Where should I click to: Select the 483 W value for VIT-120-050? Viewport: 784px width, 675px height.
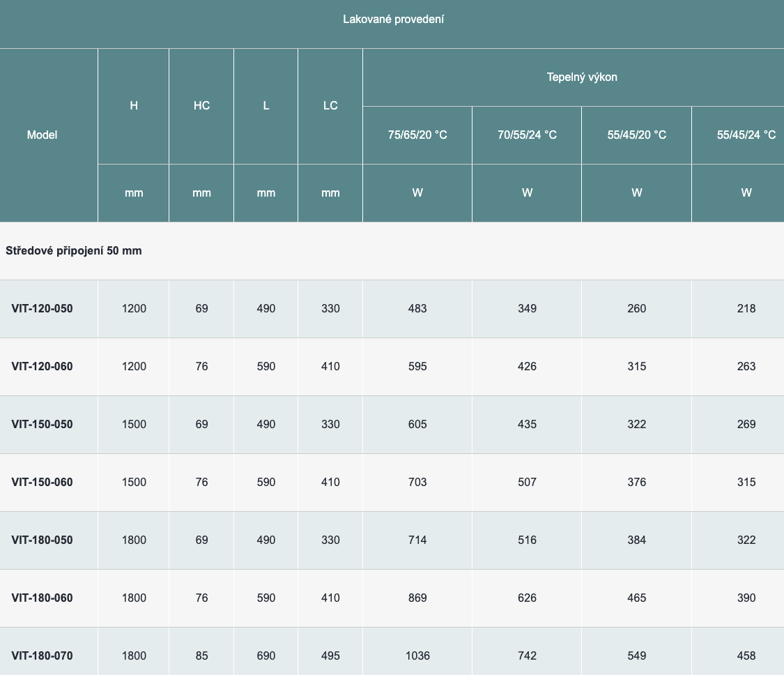pos(417,309)
